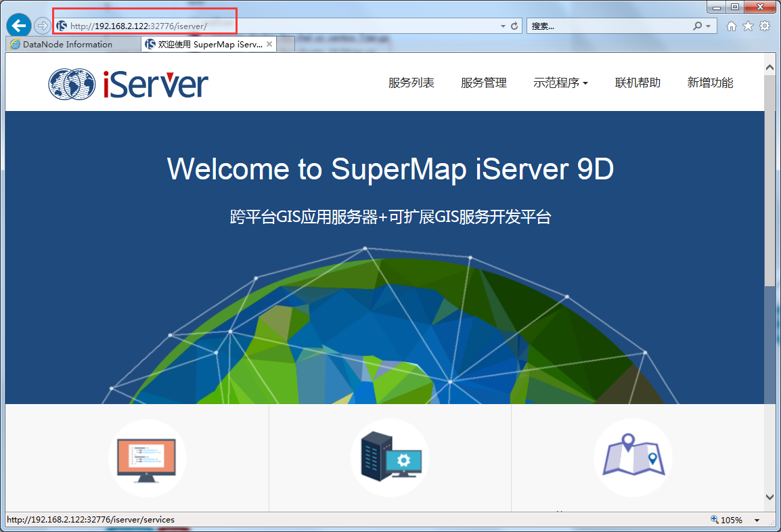Open browser Tools gear icon

(x=765, y=26)
